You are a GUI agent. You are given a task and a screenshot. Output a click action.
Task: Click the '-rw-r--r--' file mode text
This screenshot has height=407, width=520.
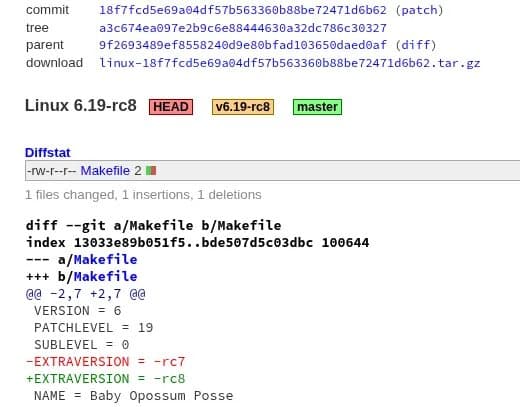pyautogui.click(x=51, y=171)
